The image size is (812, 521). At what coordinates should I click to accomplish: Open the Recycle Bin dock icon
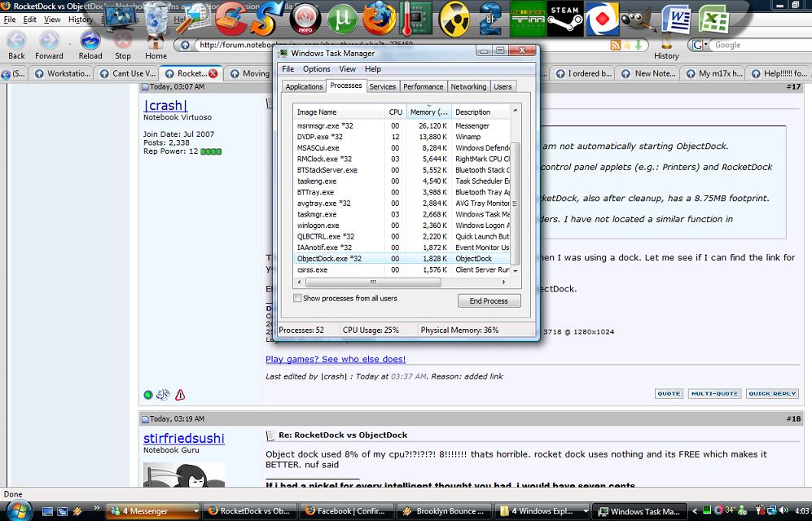tap(157, 19)
